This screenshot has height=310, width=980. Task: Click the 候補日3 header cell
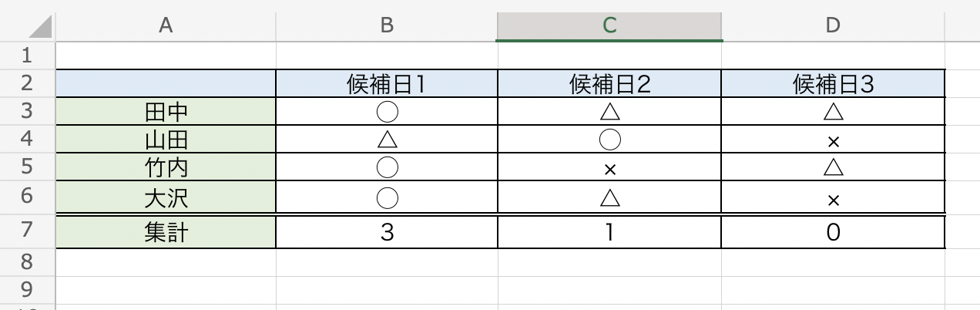[833, 84]
